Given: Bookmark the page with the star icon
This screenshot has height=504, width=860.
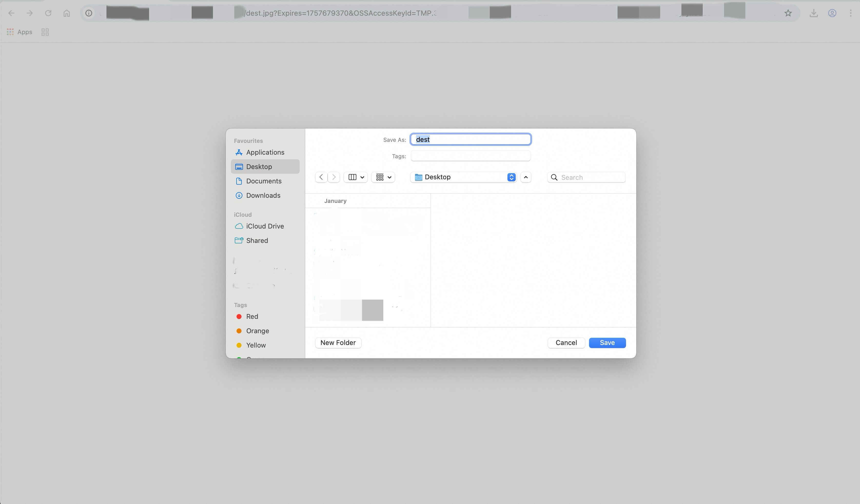Looking at the screenshot, I should pos(788,13).
